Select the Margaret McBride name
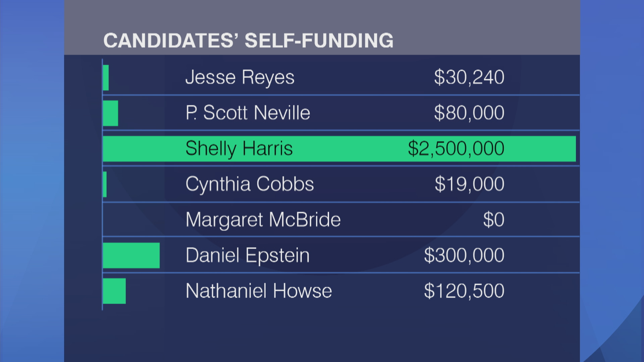Viewport: 644px width, 362px height. point(263,220)
